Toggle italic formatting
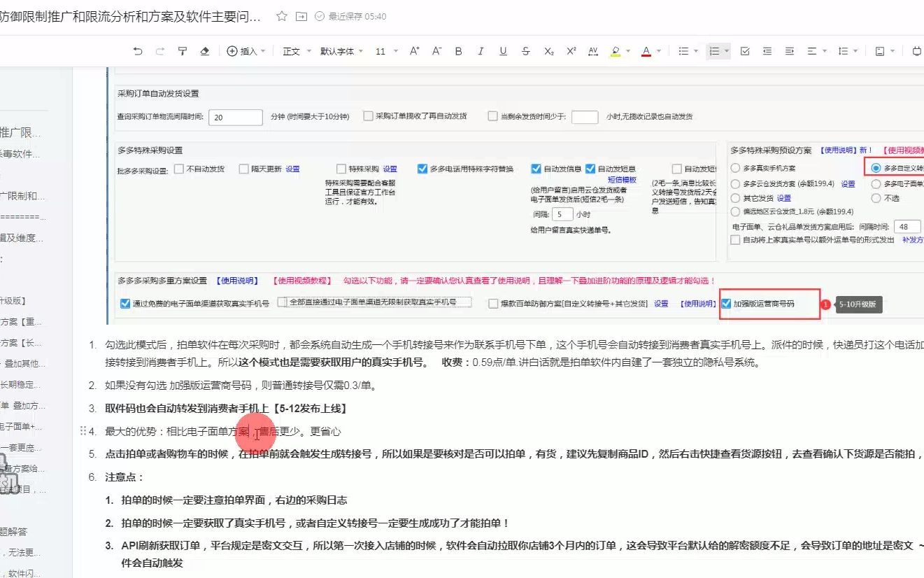This screenshot has width=924, height=578. coord(481,51)
